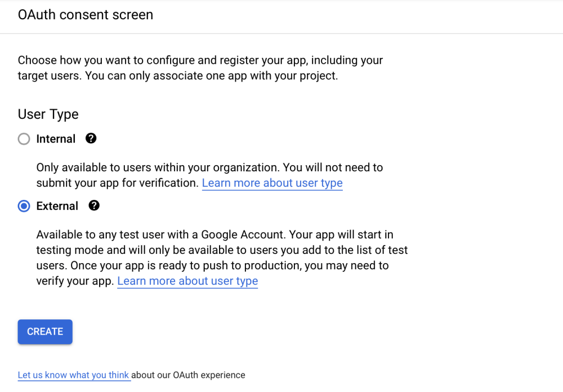Click the 'External' option label text
This screenshot has height=392, width=563.
coord(57,206)
